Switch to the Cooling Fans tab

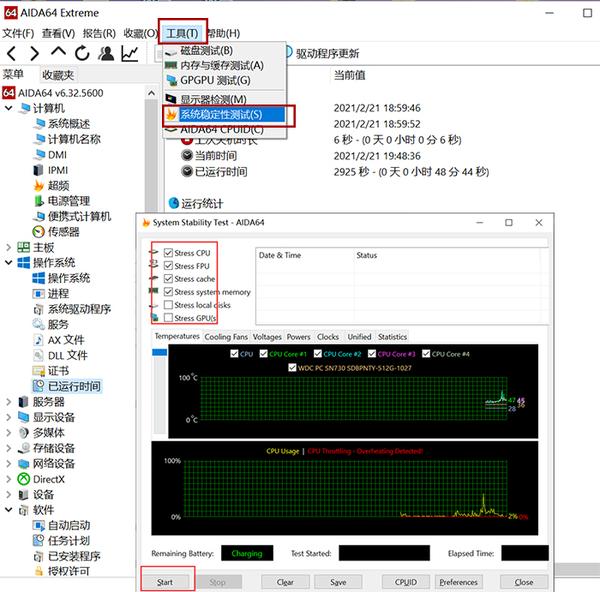click(x=226, y=337)
